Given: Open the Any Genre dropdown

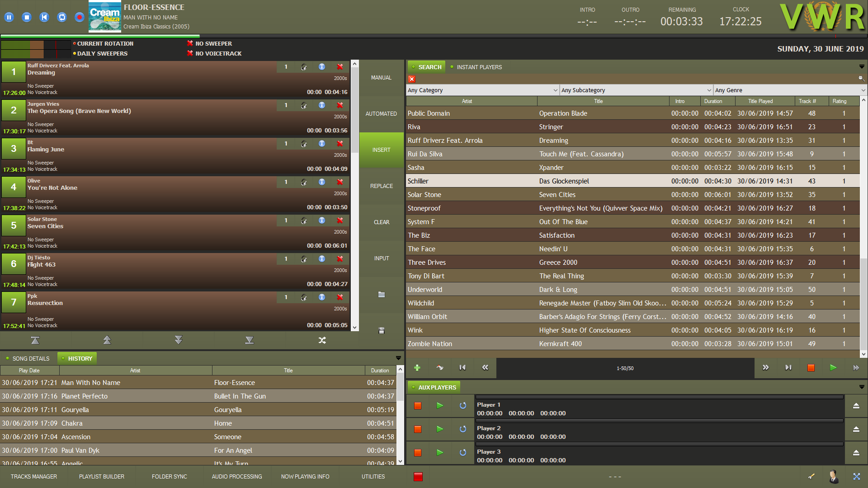Looking at the screenshot, I should coord(790,90).
